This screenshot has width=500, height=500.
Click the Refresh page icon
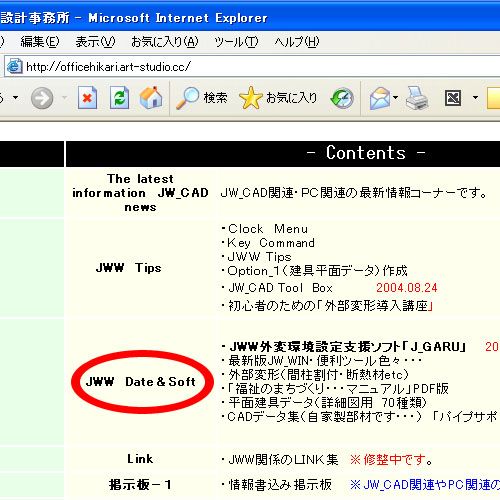point(119,98)
